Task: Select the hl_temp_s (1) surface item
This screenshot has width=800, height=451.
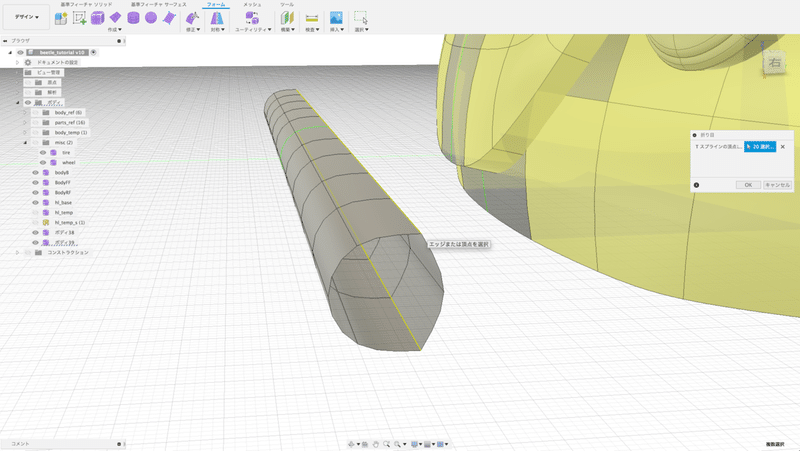Action: (x=70, y=222)
